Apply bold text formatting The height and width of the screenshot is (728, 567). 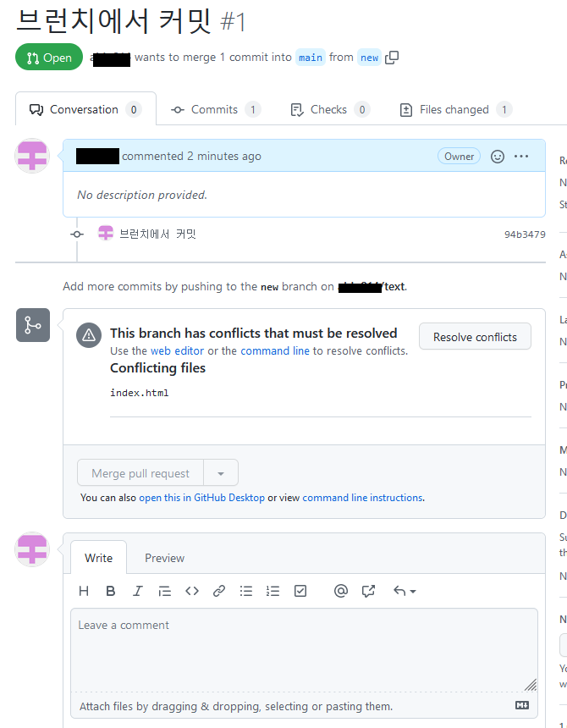click(110, 591)
